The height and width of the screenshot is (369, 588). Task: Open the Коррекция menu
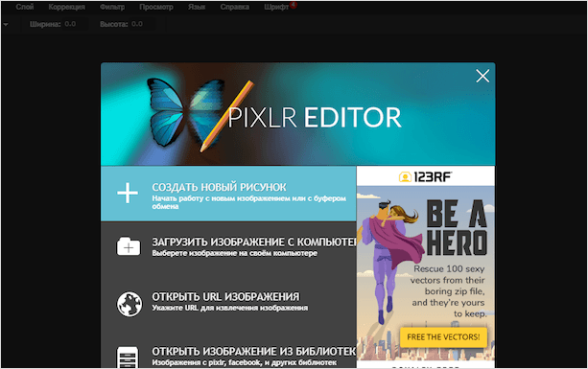[66, 7]
